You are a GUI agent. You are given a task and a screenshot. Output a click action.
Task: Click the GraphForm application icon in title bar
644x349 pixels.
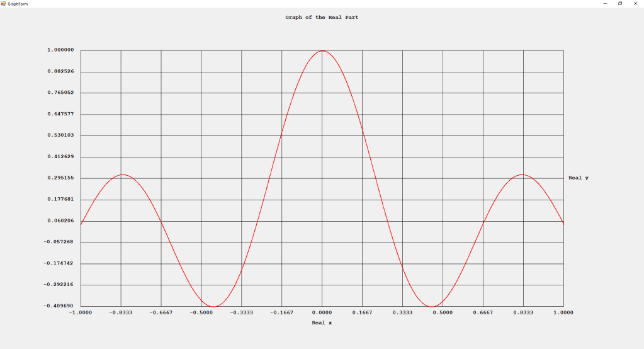3,3
